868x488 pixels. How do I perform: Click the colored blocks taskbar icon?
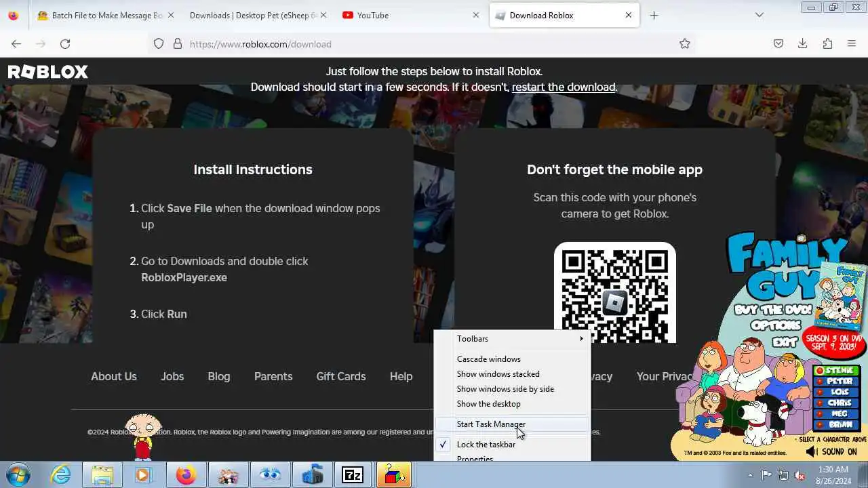[x=394, y=475]
